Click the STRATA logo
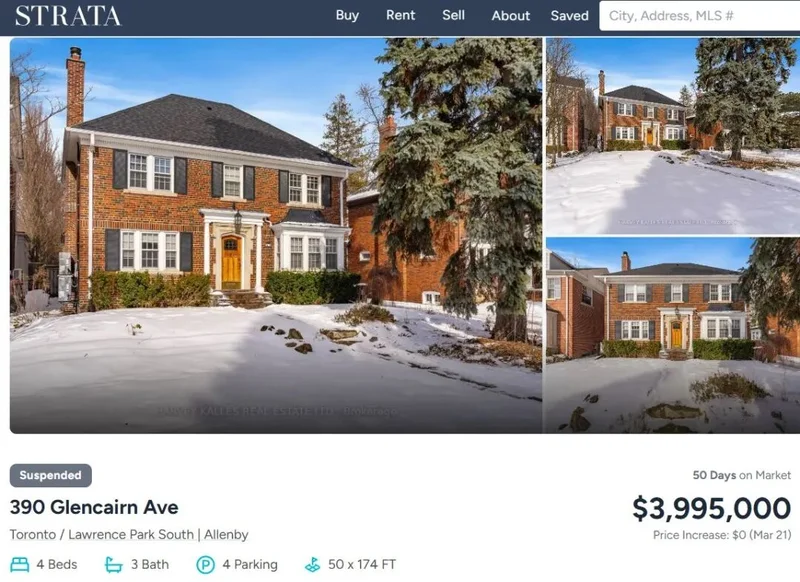800x582 pixels. tap(68, 16)
